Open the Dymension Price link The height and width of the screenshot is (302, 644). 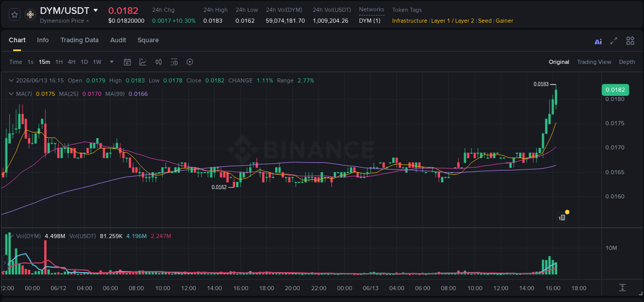click(x=64, y=21)
